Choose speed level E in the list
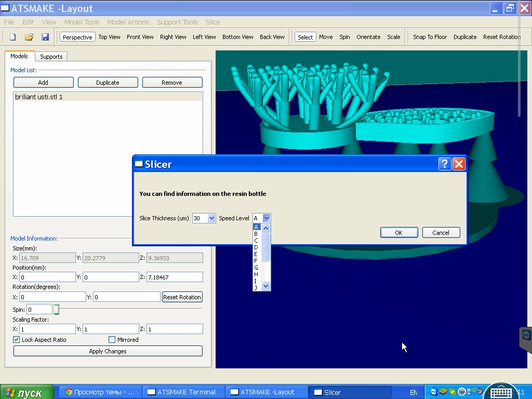The height and width of the screenshot is (399, 532). [257, 254]
